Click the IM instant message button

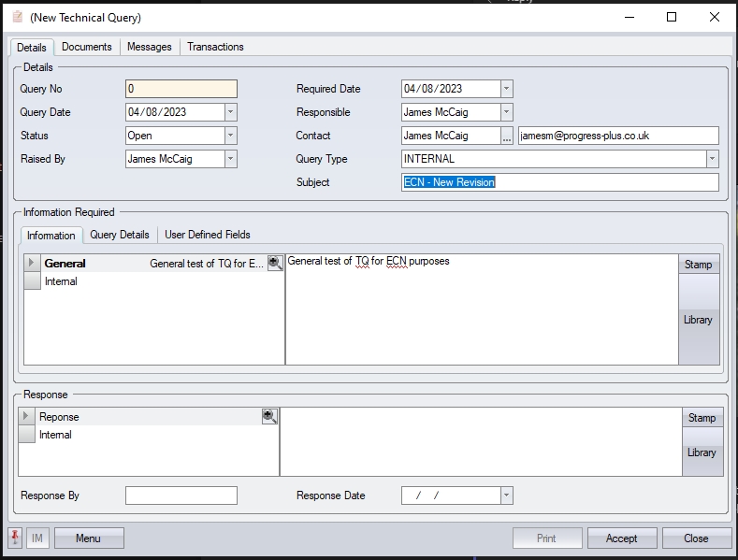pos(37,538)
